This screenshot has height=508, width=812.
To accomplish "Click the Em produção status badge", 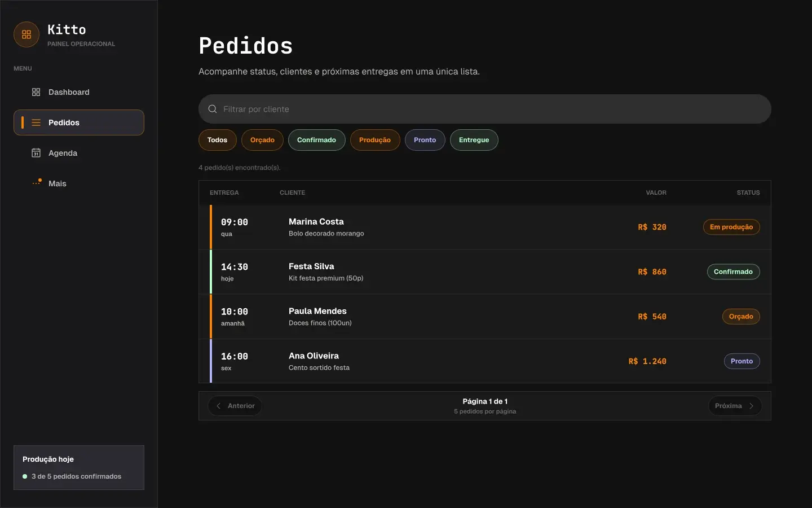I will click(731, 227).
